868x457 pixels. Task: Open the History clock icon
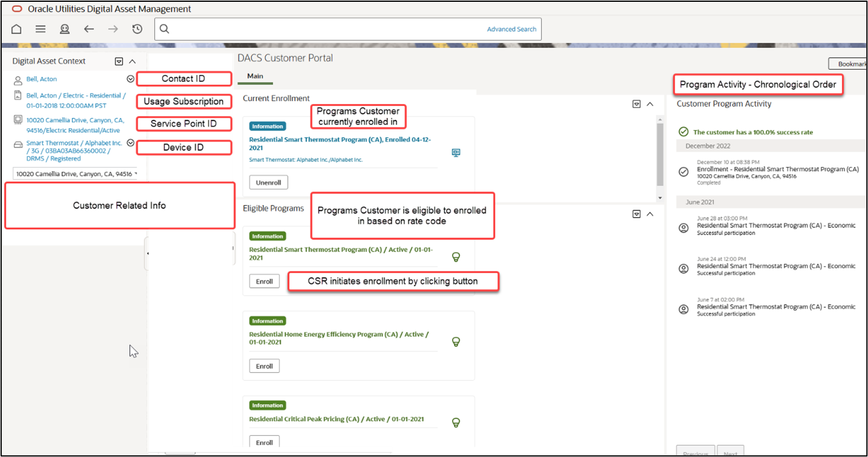(137, 29)
